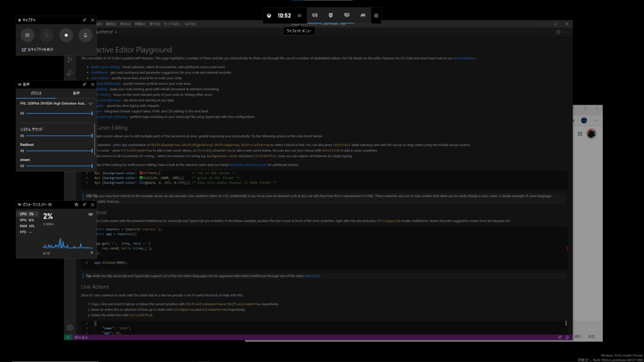This screenshot has height=362, width=644.
Task: Close the キャプチャ widget
Action: (x=92, y=20)
